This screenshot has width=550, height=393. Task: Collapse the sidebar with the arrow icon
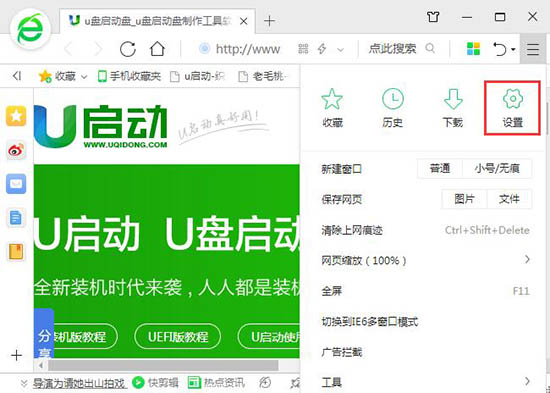[17, 76]
